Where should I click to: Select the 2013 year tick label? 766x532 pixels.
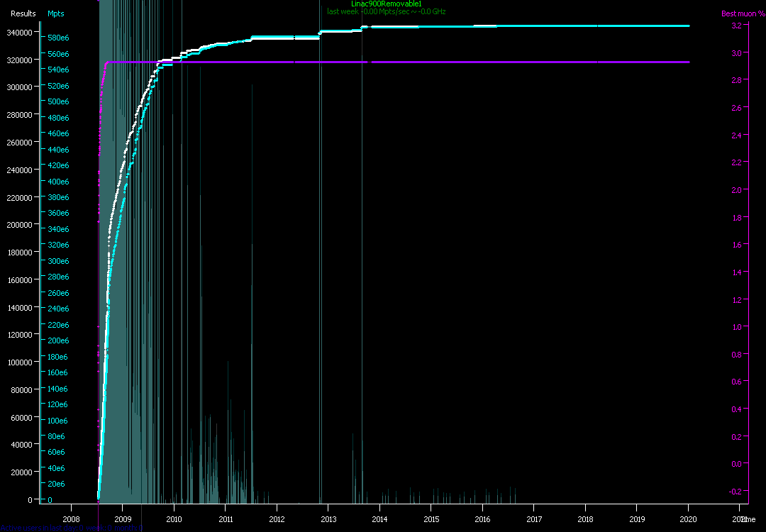328,519
